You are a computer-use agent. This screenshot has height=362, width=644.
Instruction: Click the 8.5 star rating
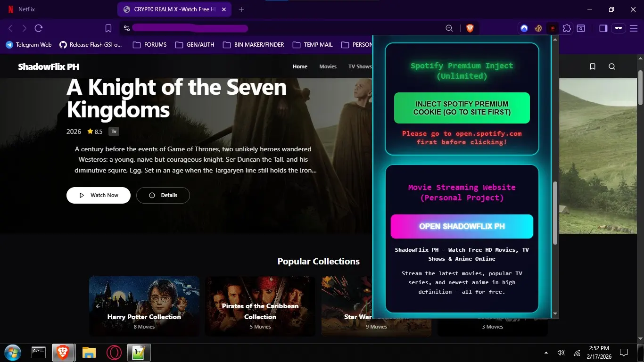[95, 132]
